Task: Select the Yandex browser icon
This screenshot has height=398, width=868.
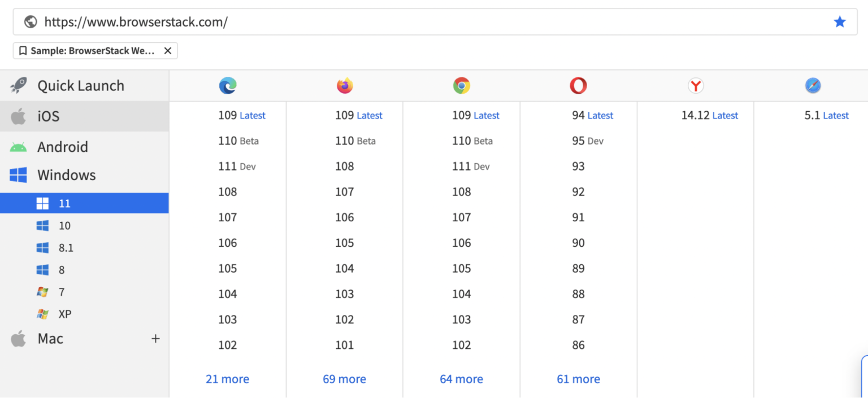Action: click(696, 85)
